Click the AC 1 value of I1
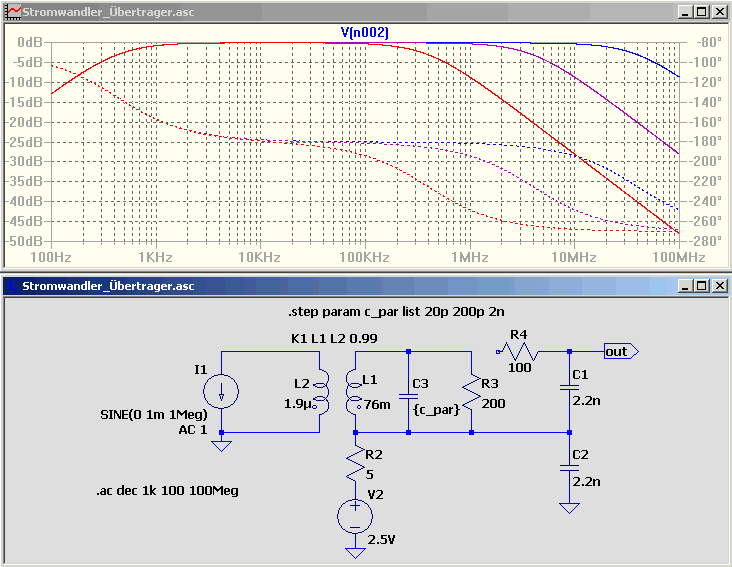This screenshot has height=567, width=732. point(193,429)
